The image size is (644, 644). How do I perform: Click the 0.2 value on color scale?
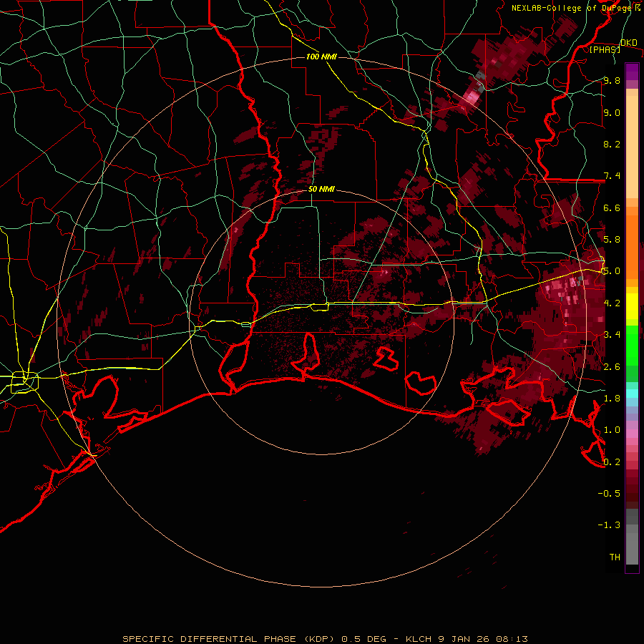coord(612,462)
